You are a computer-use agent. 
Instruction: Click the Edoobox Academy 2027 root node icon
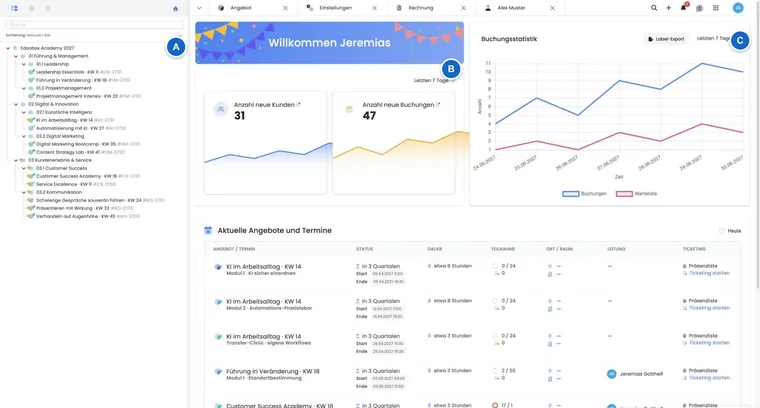tap(15, 48)
